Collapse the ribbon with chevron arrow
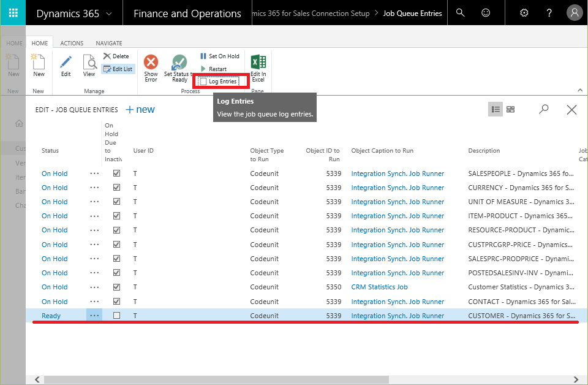Viewport: 588px width, 385px height. click(580, 90)
